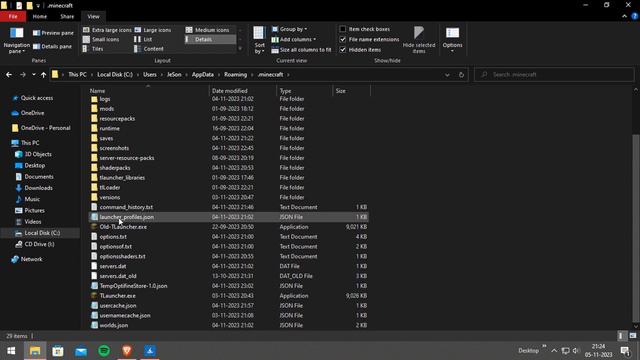This screenshot has height=360, width=640.
Task: Select Network in navigation pane
Action: pos(31,259)
